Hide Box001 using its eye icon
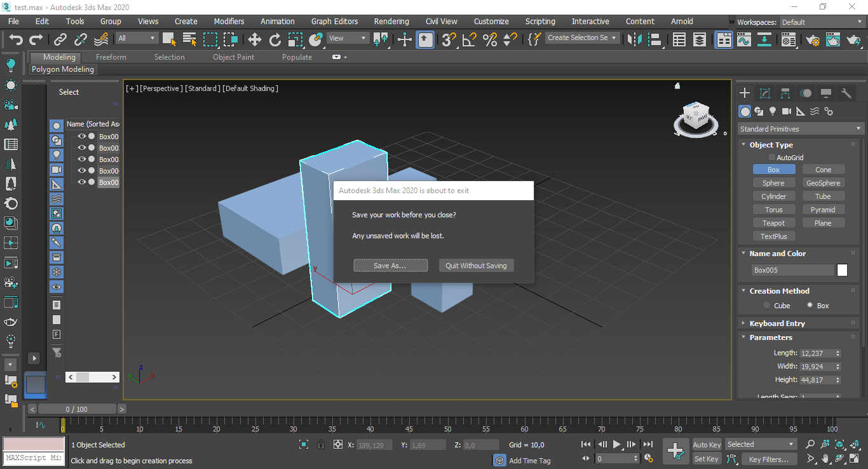 click(x=82, y=137)
